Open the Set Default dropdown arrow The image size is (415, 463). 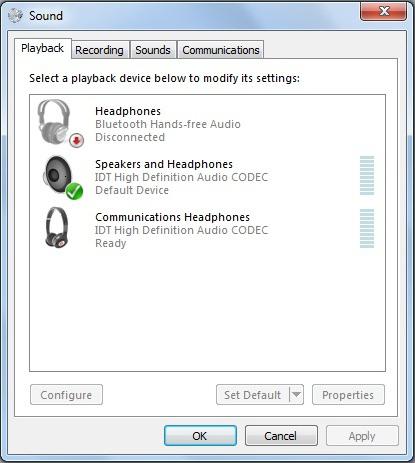pos(297,395)
